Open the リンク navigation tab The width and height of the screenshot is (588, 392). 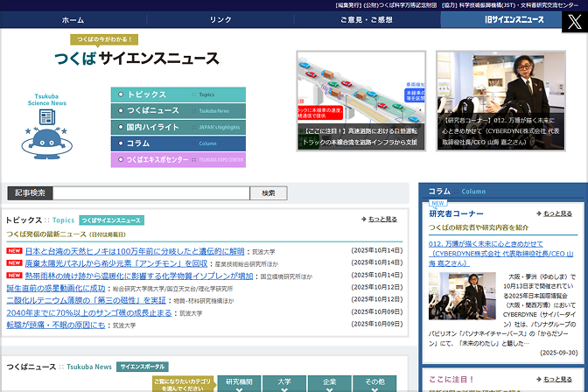pyautogui.click(x=220, y=19)
